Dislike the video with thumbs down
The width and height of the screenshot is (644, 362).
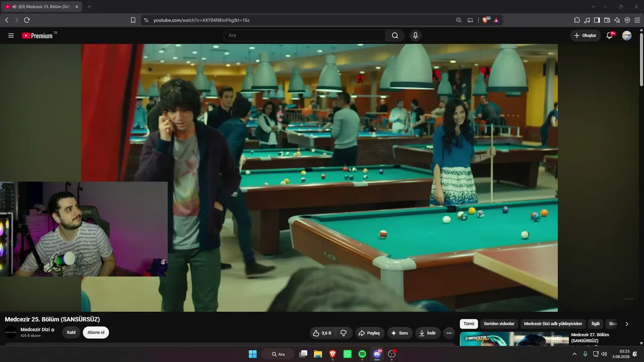click(344, 333)
